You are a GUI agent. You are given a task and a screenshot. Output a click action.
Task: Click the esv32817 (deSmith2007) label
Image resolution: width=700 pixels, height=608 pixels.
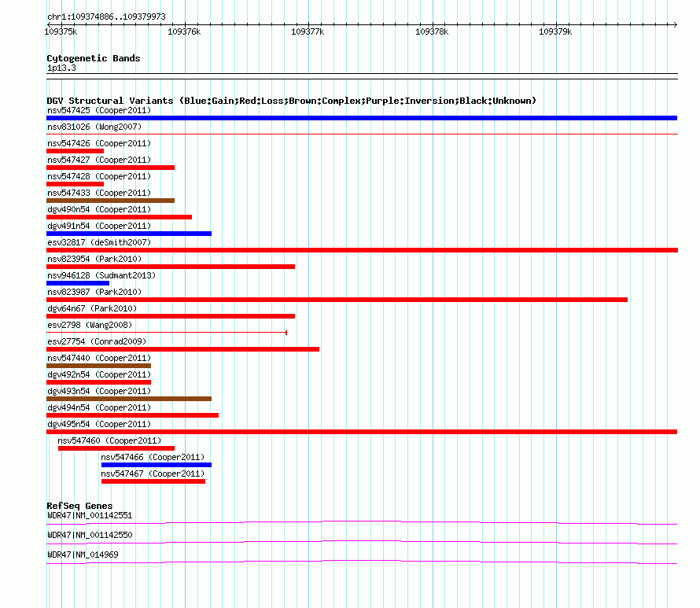(x=99, y=242)
